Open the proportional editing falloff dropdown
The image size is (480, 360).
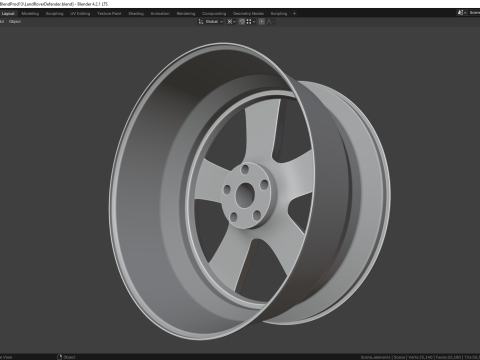point(271,22)
